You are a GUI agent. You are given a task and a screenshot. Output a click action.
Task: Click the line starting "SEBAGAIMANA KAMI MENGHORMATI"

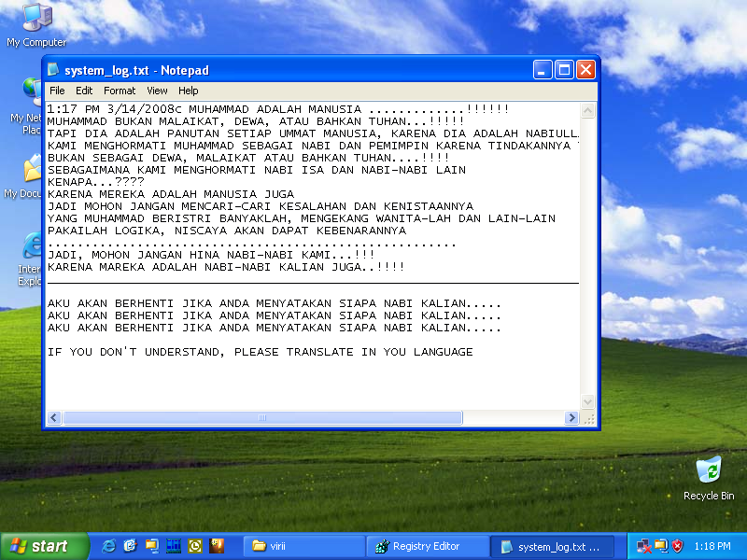257,170
